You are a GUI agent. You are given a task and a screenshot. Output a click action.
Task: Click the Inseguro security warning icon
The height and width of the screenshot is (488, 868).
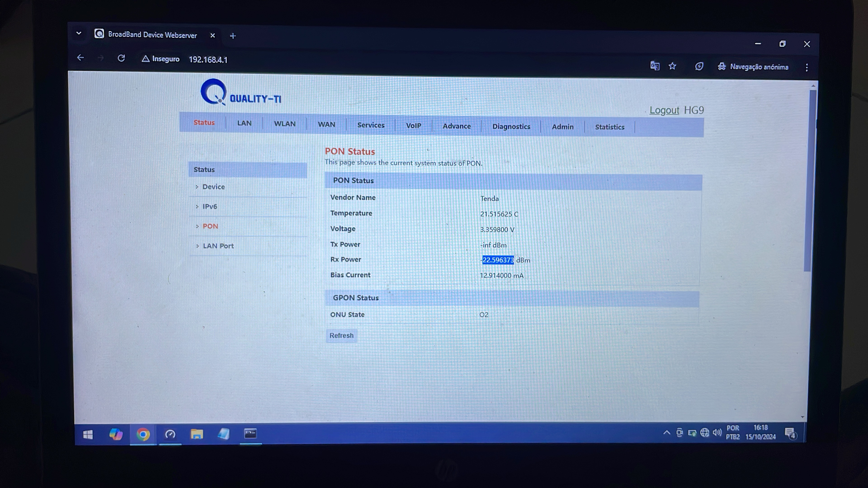146,59
